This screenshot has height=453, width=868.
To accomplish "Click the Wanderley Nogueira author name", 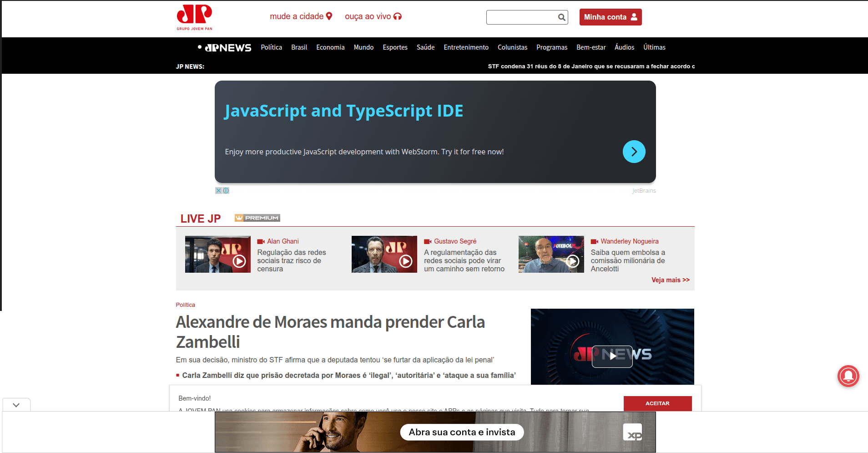I will (630, 242).
